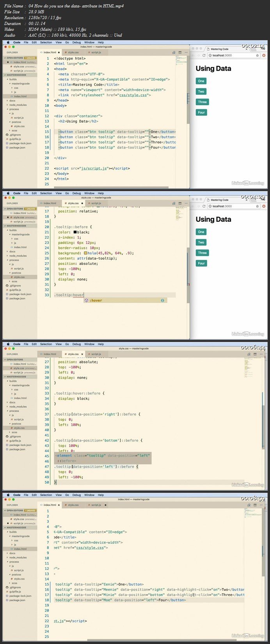Switch to index.html tab in the 00:04:29 frame

(x=49, y=203)
